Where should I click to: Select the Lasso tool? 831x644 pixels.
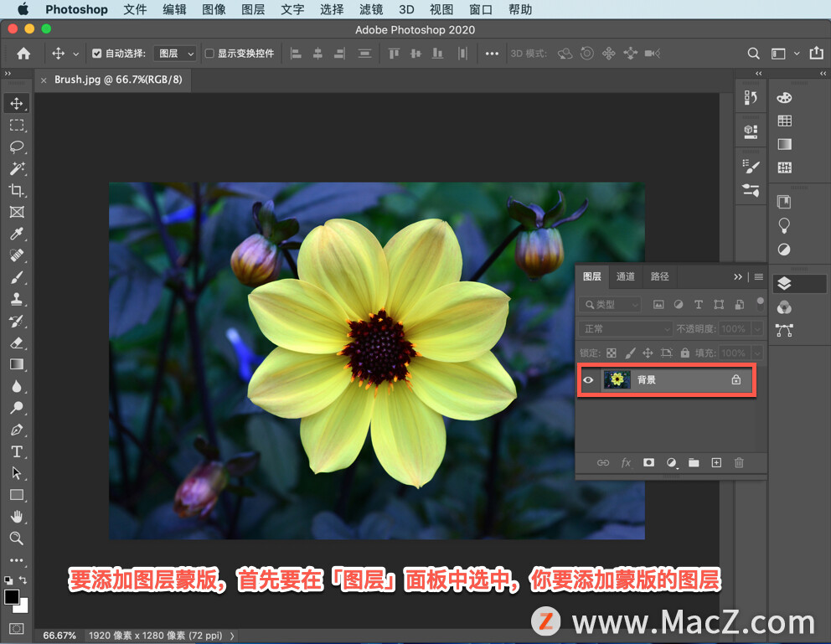(17, 147)
